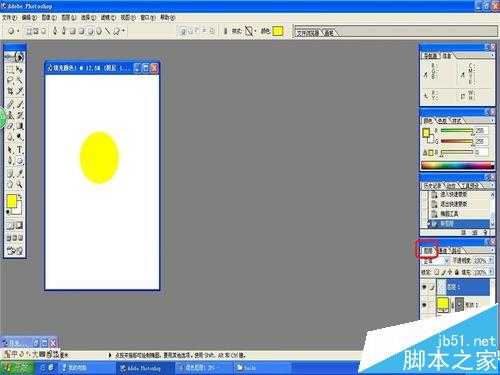500x375 pixels.
Task: Select the Crop tool
Action: click(10, 91)
